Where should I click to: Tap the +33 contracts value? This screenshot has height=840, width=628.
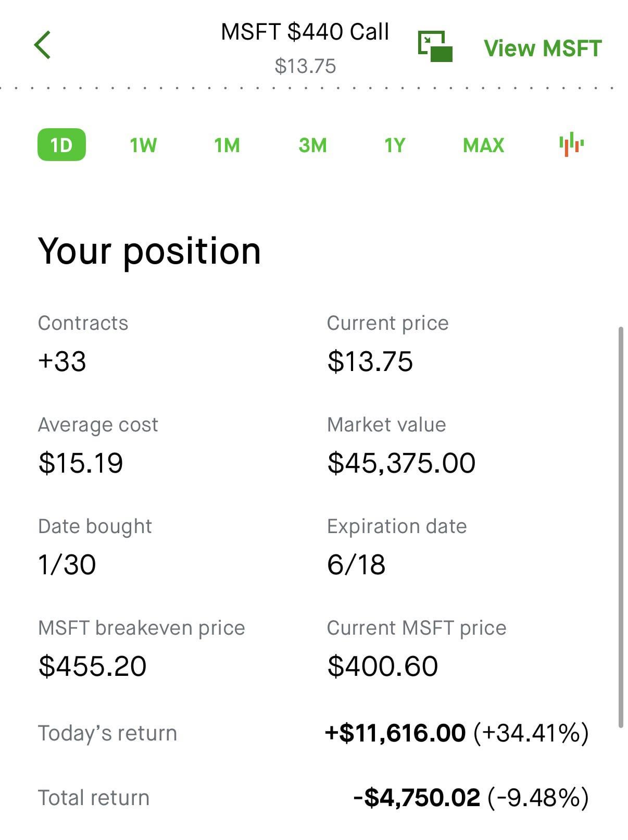click(x=62, y=361)
